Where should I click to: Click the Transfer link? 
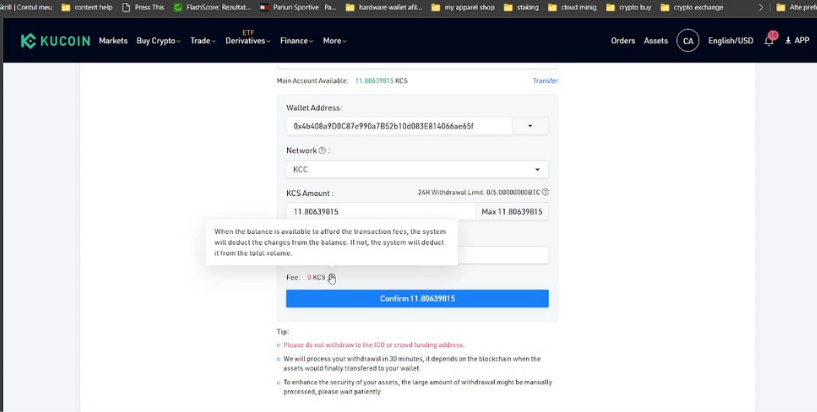pos(545,81)
